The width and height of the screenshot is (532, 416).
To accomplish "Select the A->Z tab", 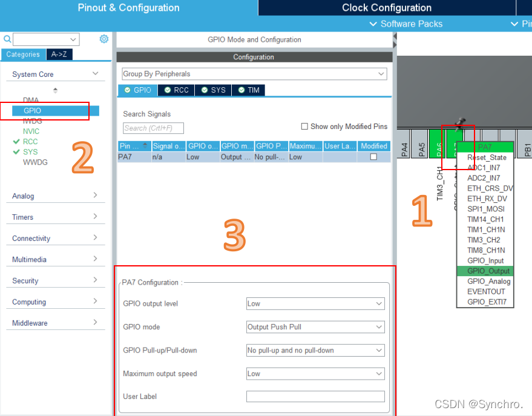I will 59,54.
